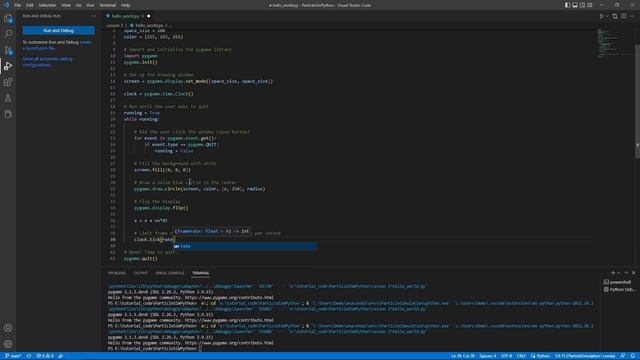This screenshot has height=360, width=640.
Task: Click the debug status icon in status bar
Action: 61,356
